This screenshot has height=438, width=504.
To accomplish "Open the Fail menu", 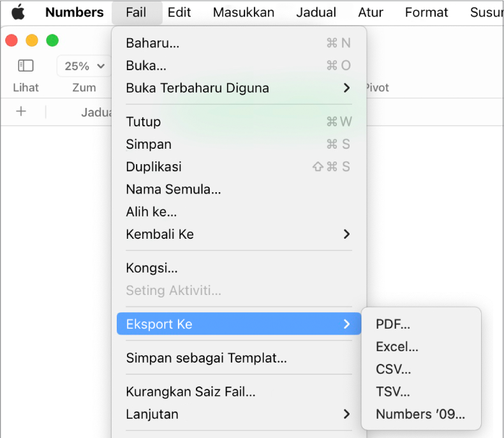I will (137, 13).
